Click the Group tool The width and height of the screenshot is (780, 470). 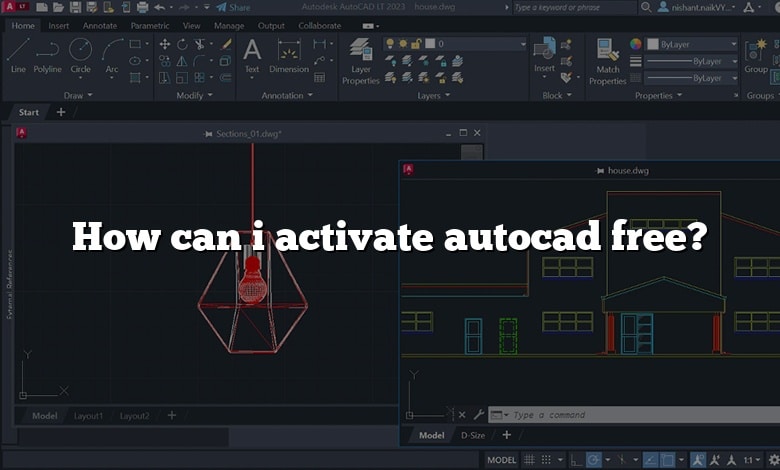[x=756, y=55]
